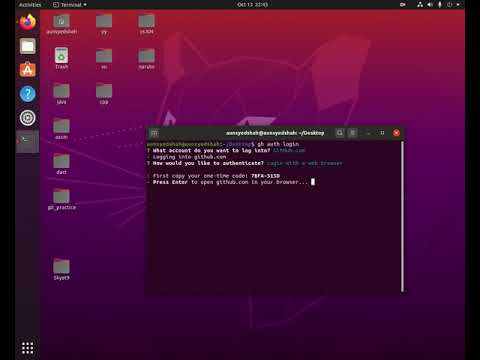Image resolution: width=480 pixels, height=360 pixels.
Task: Select the Terminal icon in the dock
Action: click(28, 141)
